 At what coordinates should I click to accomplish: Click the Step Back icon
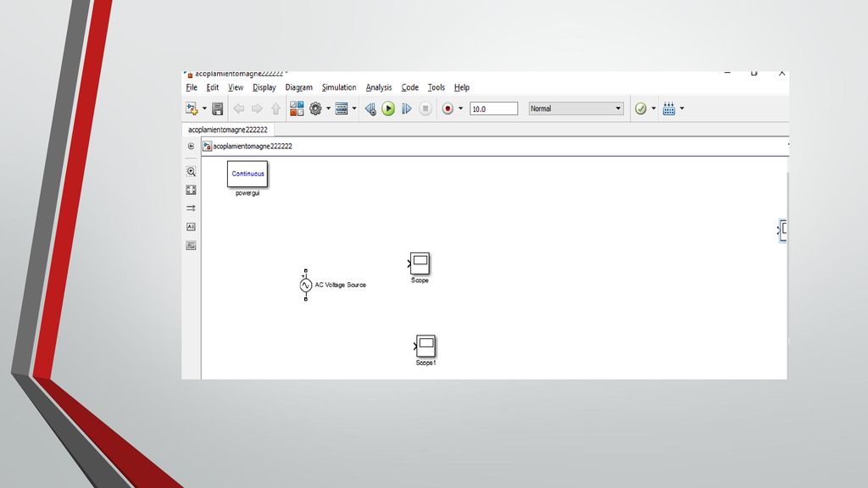[370, 109]
